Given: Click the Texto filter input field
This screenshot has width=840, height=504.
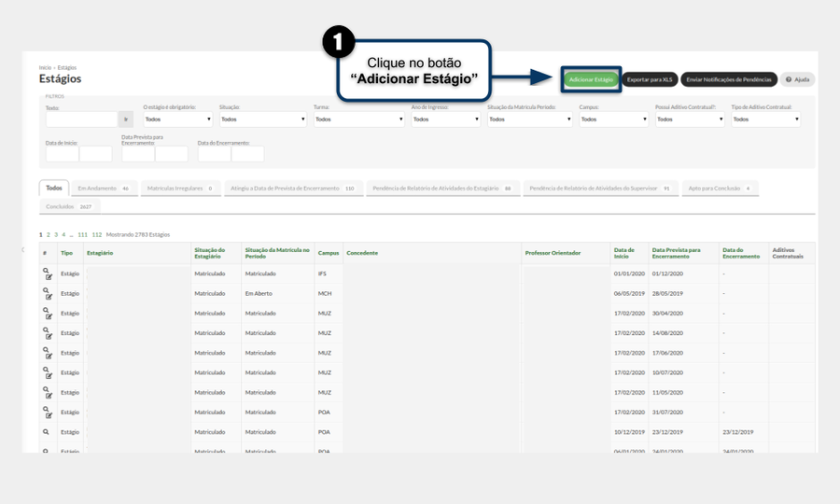Looking at the screenshot, I should 81,119.
